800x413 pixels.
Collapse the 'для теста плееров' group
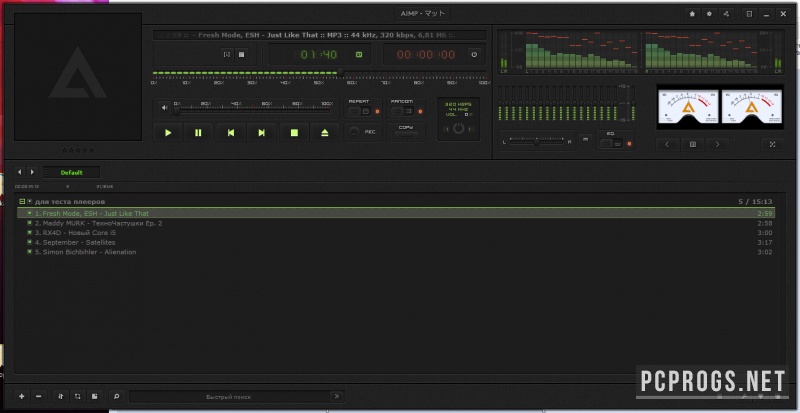22,202
